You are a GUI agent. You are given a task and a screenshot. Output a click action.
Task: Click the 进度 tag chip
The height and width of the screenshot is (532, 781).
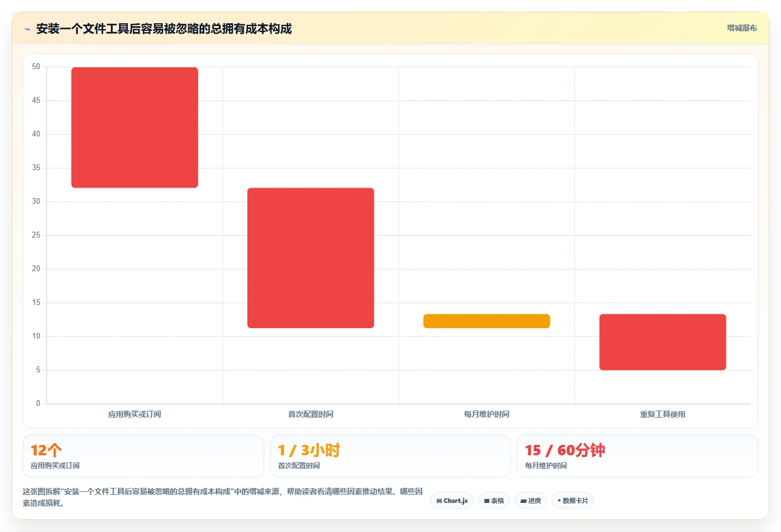pos(531,501)
